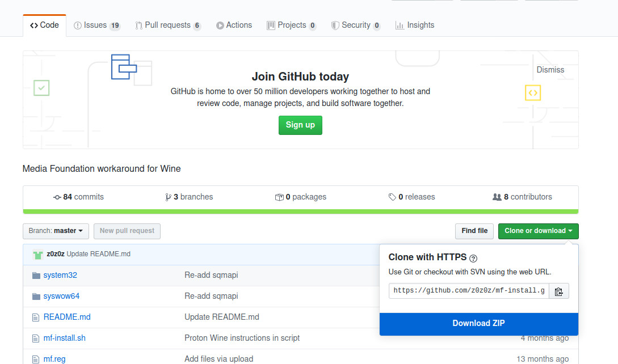Toggle the Clone or download dropdown
This screenshot has width=618, height=364.
point(539,231)
